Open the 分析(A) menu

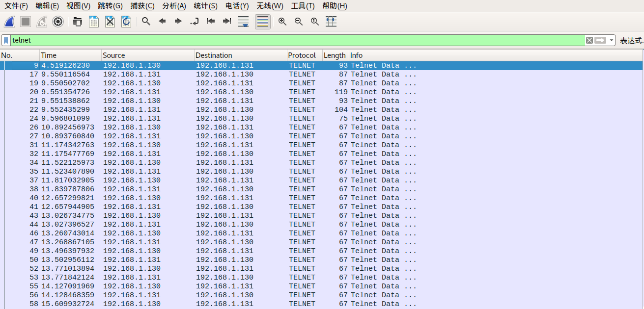coord(174,6)
